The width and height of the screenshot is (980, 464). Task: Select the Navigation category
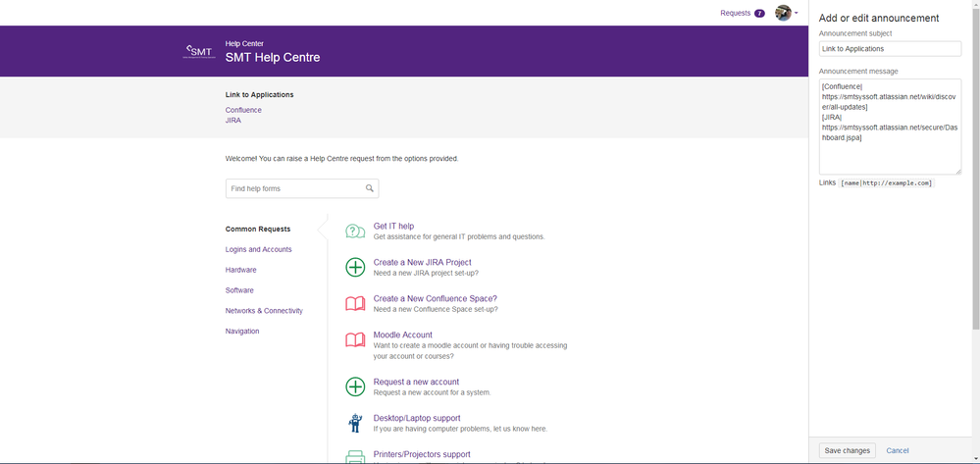click(242, 332)
